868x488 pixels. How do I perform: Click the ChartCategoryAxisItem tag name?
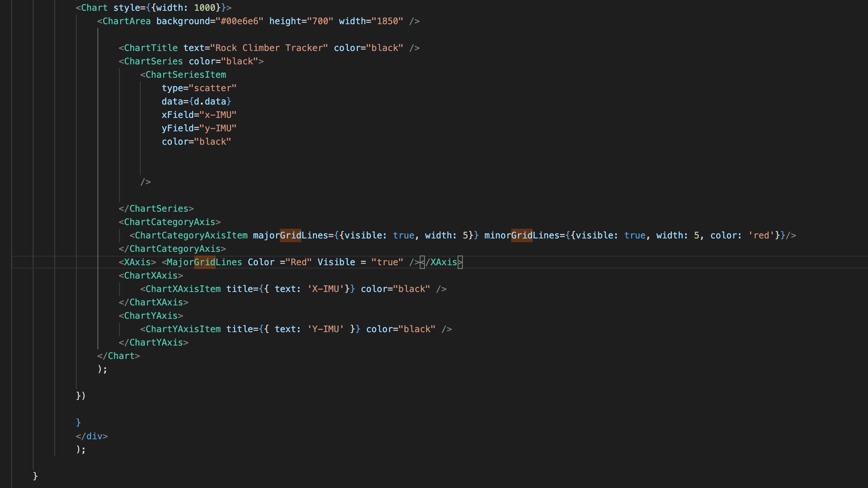[191, 235]
